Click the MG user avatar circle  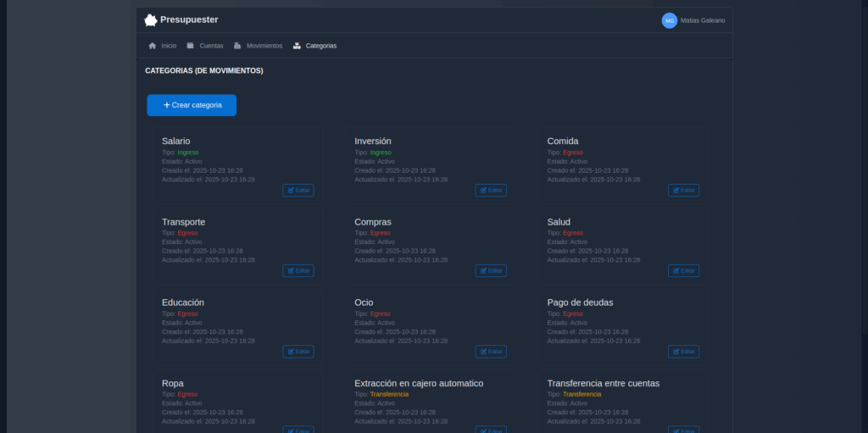pos(670,20)
